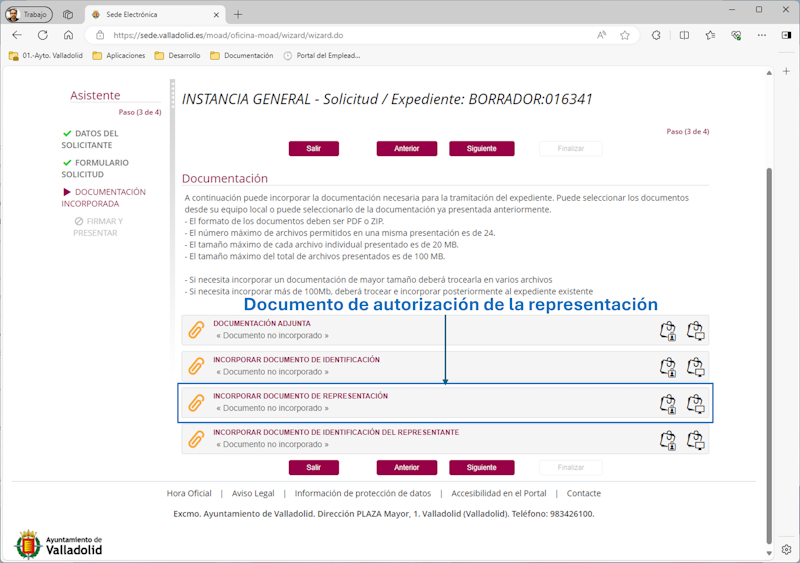Open the tab actions workspaces icon
This screenshot has width=800, height=563.
pyautogui.click(x=68, y=14)
